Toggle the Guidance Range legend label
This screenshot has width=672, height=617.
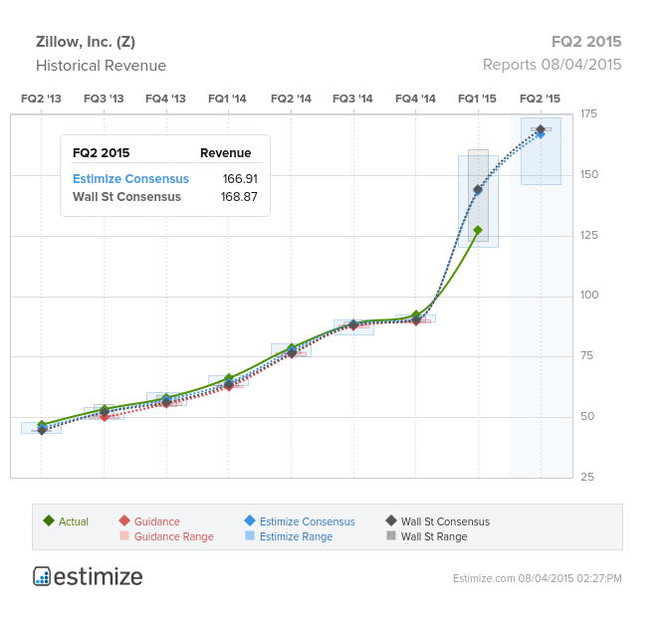[x=173, y=536]
